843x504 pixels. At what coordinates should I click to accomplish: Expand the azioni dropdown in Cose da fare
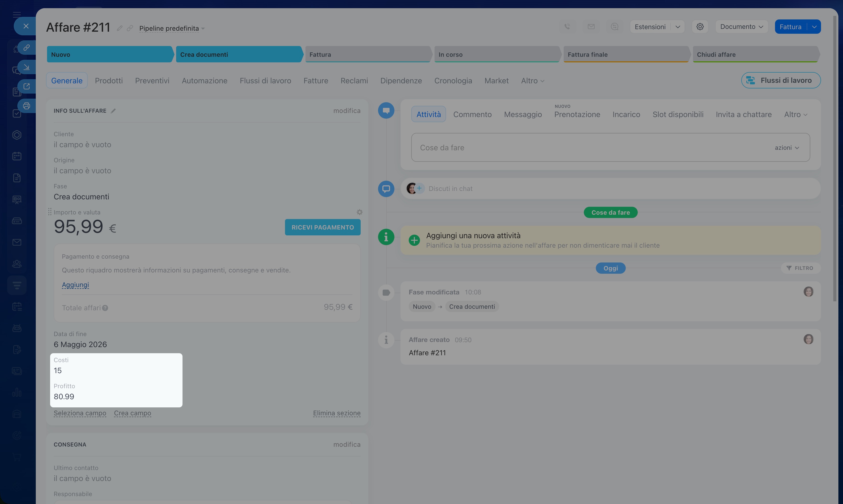click(787, 148)
